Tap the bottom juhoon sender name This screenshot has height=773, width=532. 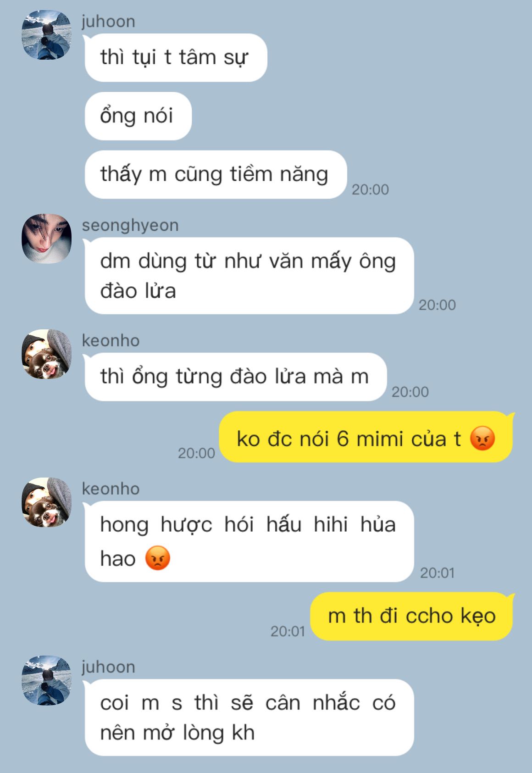109,667
